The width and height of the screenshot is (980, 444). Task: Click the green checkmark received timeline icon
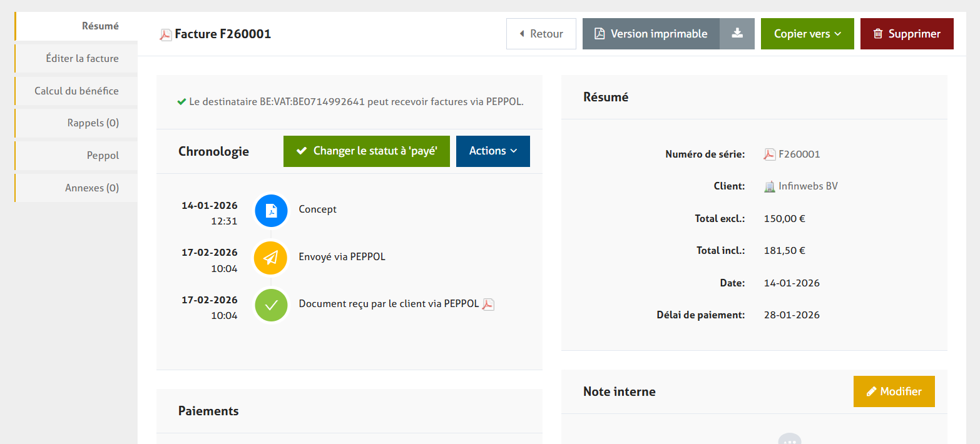271,305
